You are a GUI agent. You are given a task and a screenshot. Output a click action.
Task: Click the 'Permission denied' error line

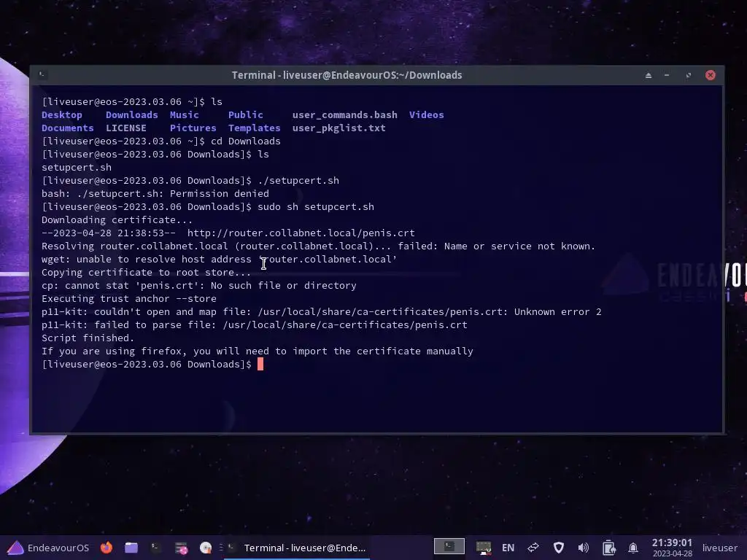tap(155, 194)
